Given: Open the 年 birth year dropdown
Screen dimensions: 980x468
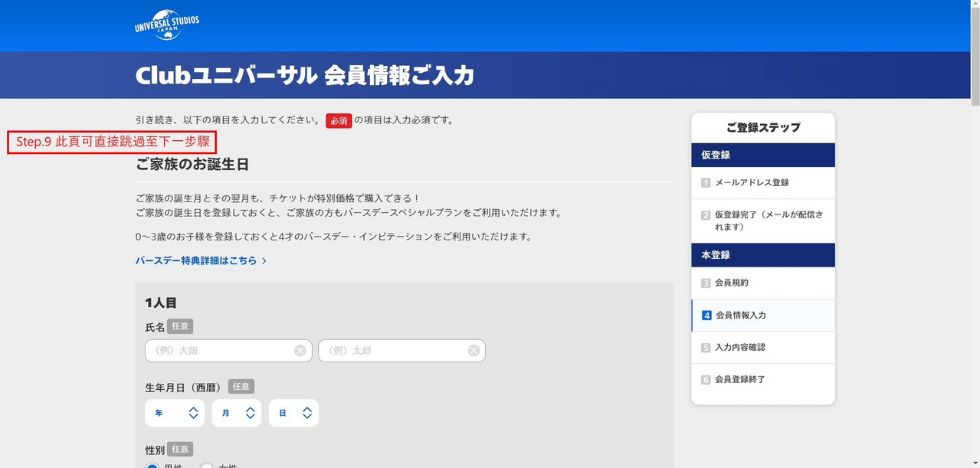Looking at the screenshot, I should coord(175,413).
